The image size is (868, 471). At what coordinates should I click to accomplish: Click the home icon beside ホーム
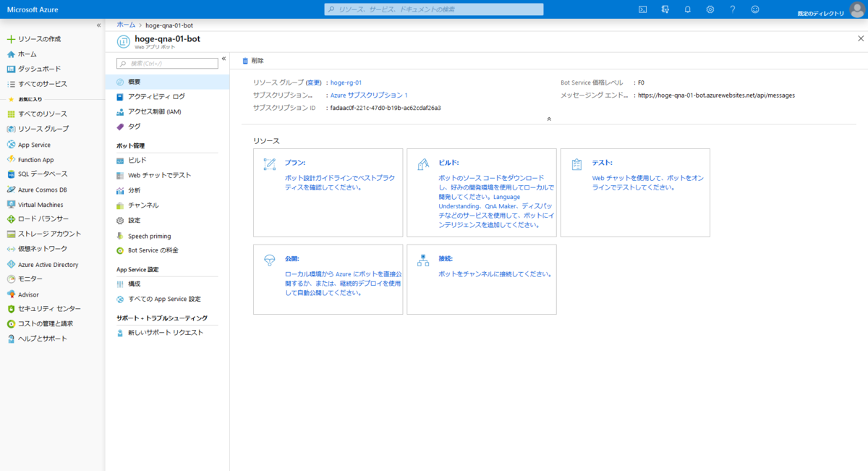[x=11, y=54]
